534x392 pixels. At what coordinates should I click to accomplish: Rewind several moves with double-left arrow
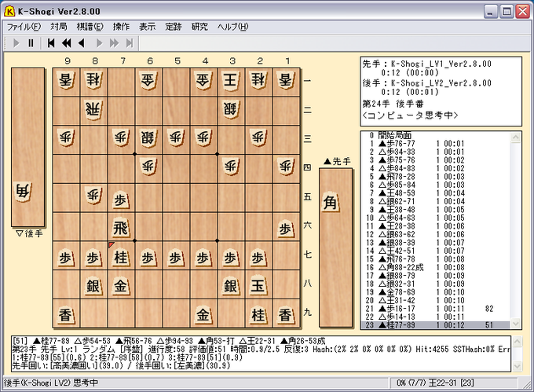coord(67,43)
